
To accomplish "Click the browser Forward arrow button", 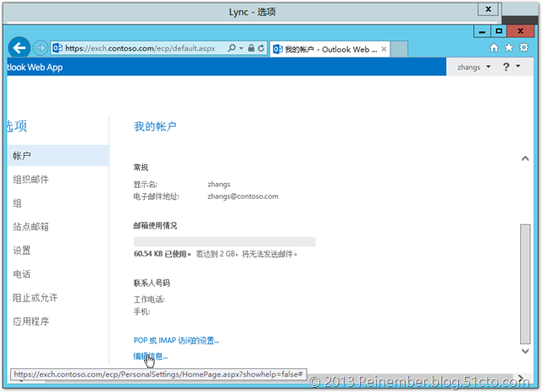I will pyautogui.click(x=41, y=47).
